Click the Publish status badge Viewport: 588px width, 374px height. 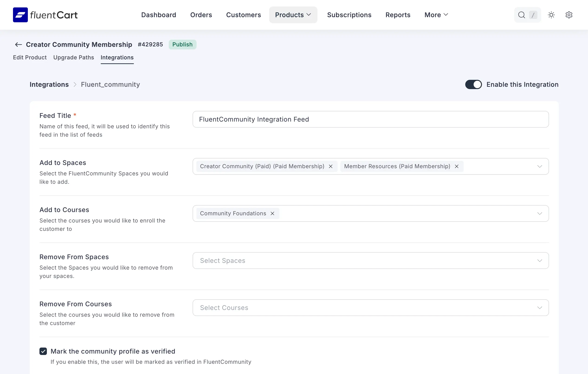[x=182, y=45]
